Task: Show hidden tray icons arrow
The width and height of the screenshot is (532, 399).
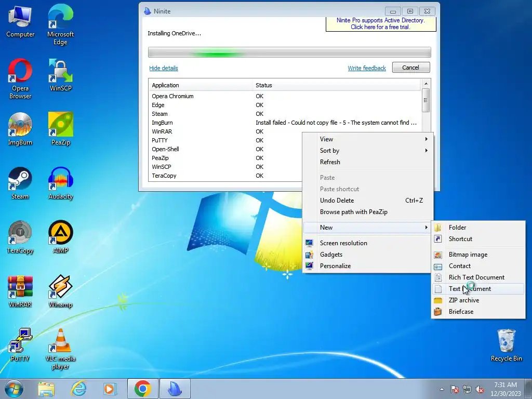Action: (442, 389)
